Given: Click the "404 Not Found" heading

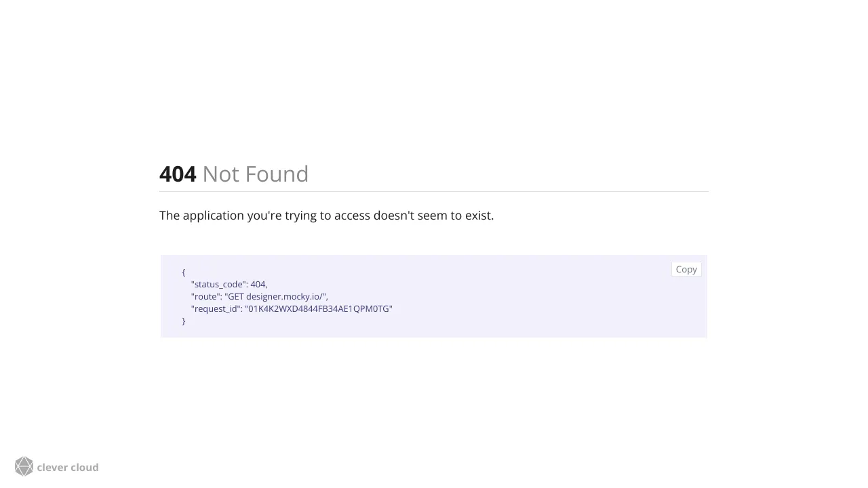Looking at the screenshot, I should point(234,174).
